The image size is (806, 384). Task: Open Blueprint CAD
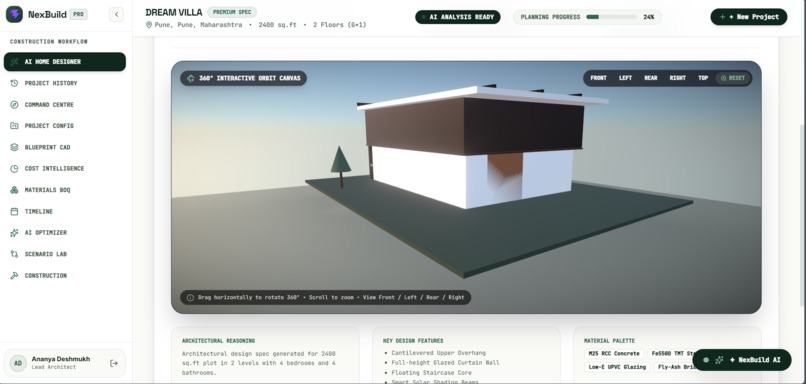coord(65,147)
